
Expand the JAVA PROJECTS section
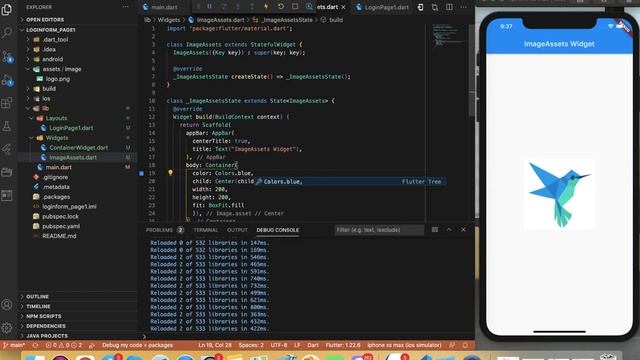click(x=47, y=336)
